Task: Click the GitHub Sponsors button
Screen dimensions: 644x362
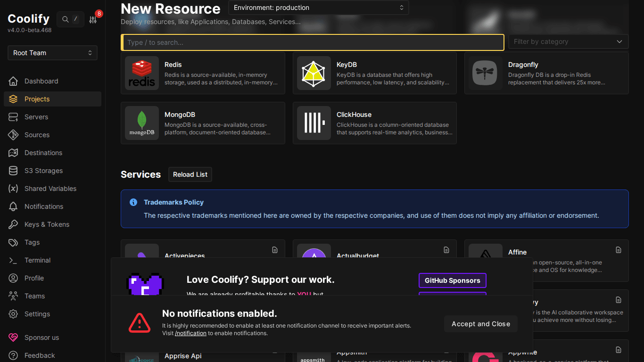Action: [452, 280]
